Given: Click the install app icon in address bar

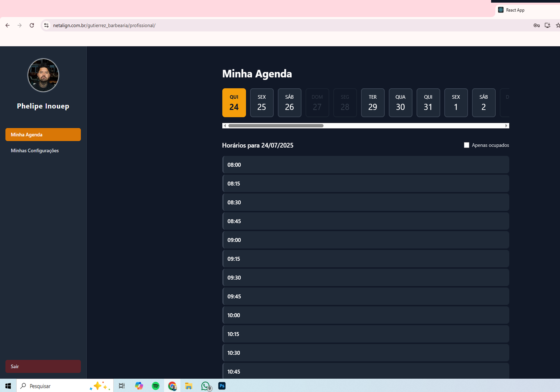Looking at the screenshot, I should pos(547,25).
